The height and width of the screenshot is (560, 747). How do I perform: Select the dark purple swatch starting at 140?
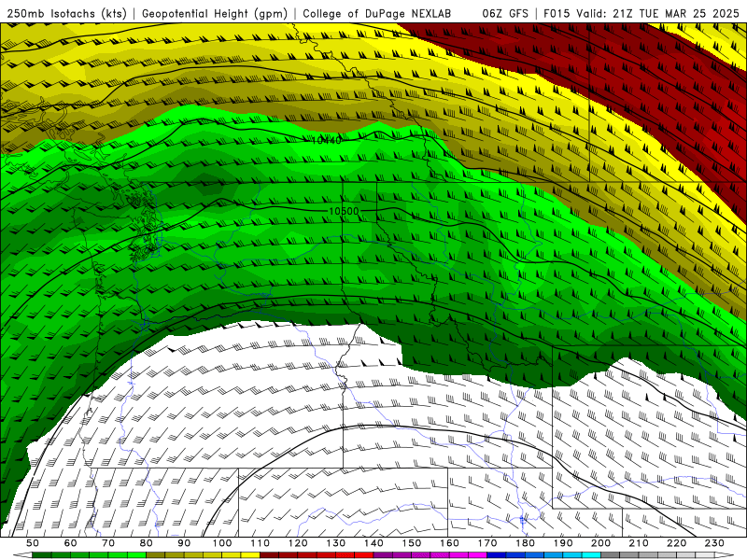pyautogui.click(x=383, y=555)
